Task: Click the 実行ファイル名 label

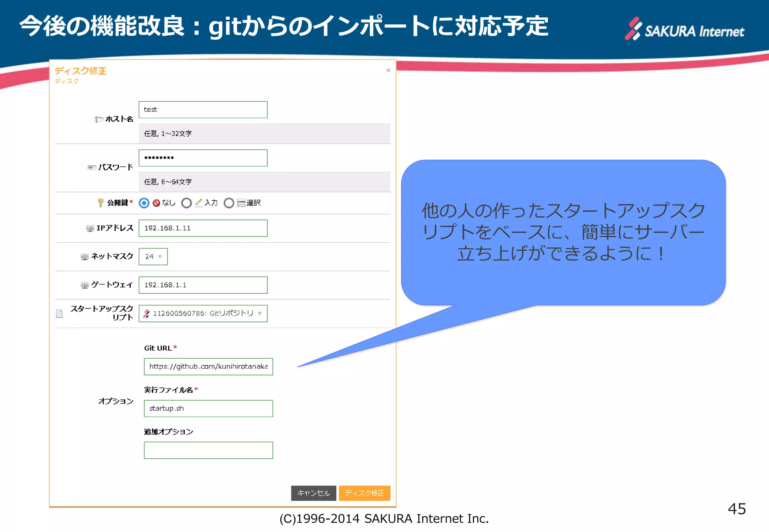Action: click(x=169, y=390)
